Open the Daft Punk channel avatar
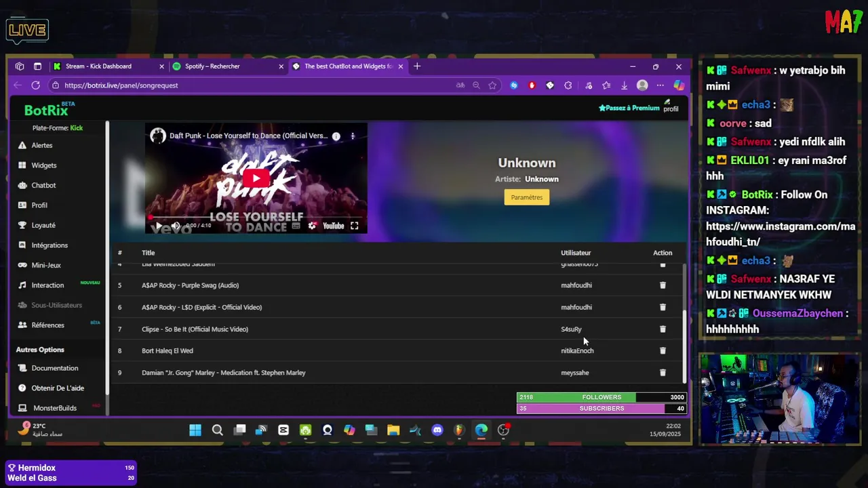The height and width of the screenshot is (488, 868). tap(158, 136)
